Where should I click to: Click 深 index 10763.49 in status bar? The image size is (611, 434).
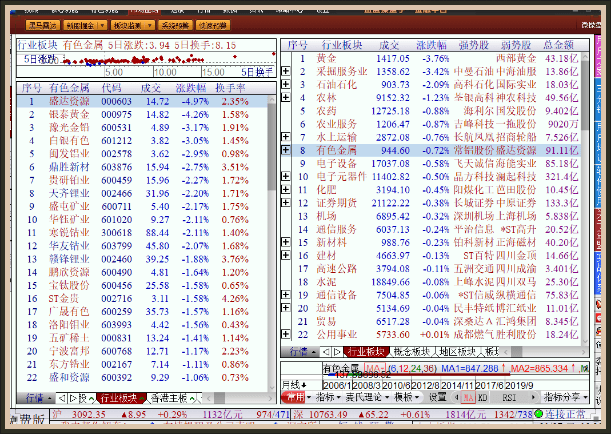[x=328, y=415]
